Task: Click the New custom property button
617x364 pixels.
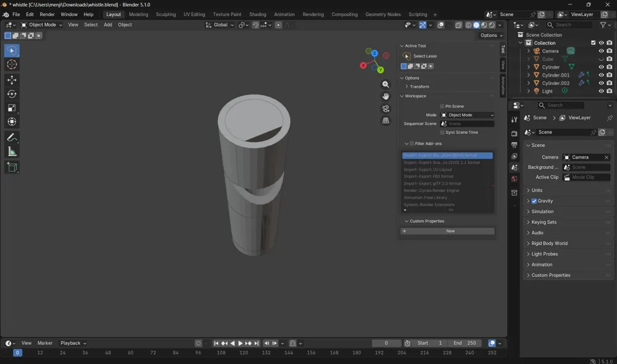Action: click(x=447, y=231)
